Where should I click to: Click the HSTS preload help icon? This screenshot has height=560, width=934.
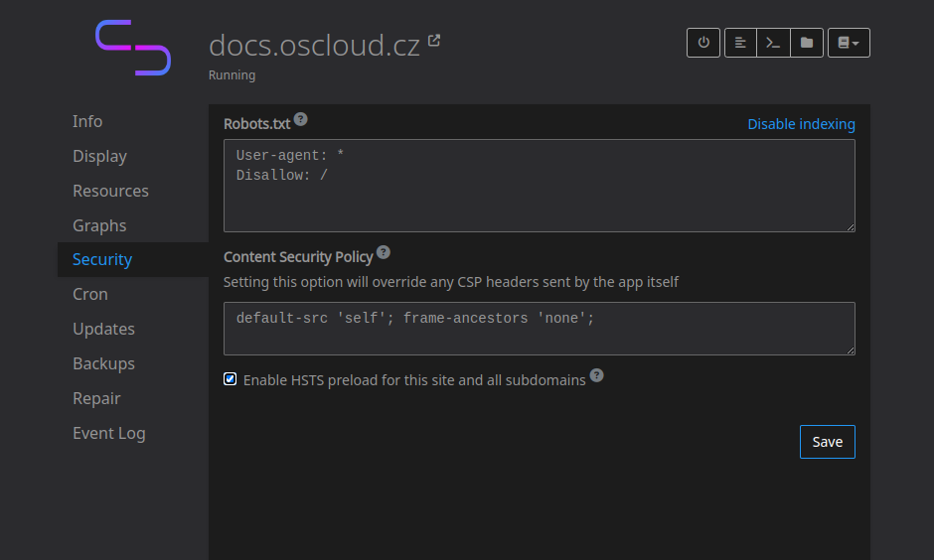coord(596,375)
